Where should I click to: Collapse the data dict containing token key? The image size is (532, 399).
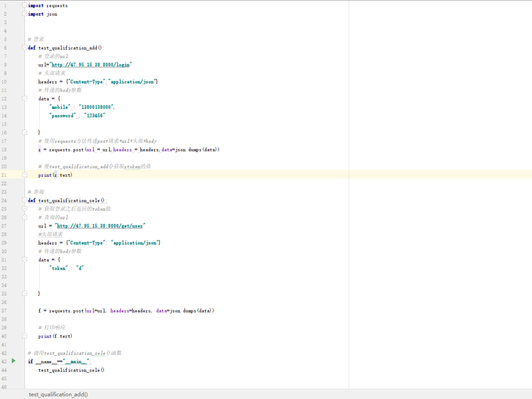click(25, 260)
